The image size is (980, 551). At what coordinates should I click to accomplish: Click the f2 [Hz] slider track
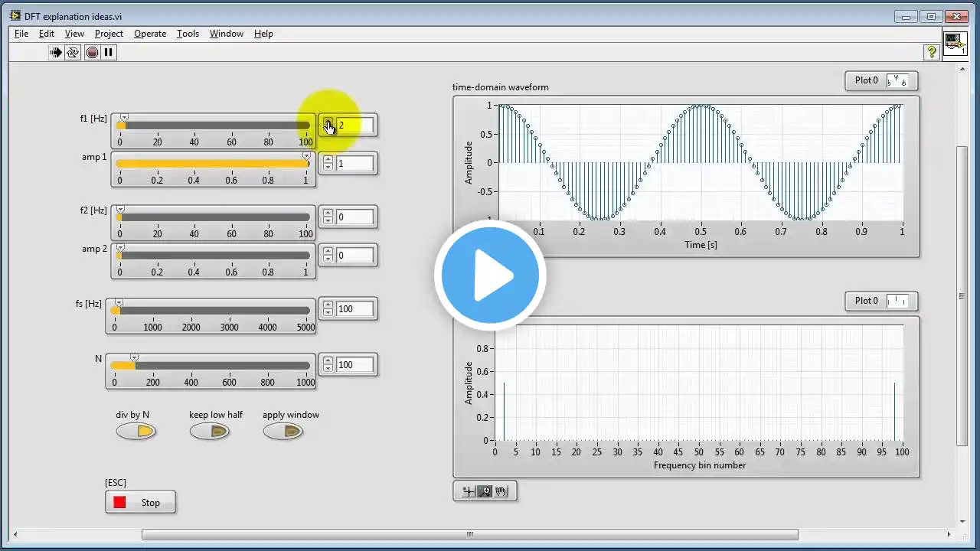pos(213,217)
